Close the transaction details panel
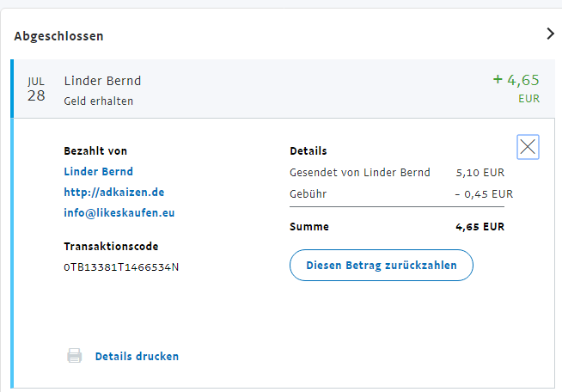 tap(528, 147)
